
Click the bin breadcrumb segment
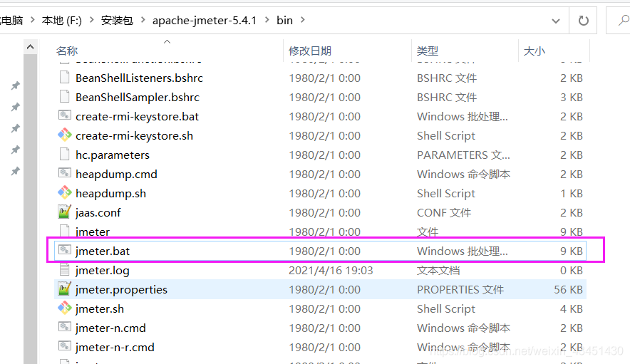284,20
